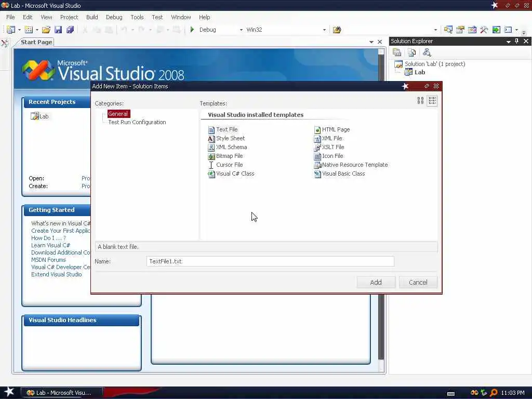Start debugging with the green play icon

pos(192,30)
